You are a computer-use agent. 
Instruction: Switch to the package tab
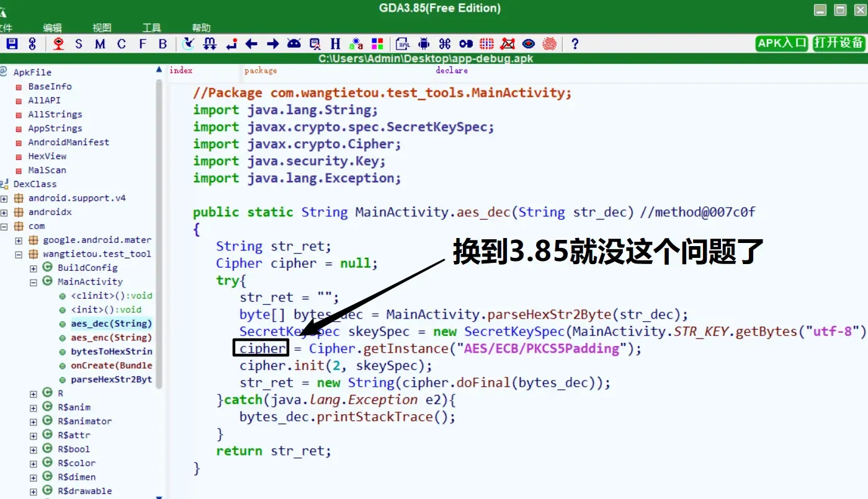click(x=260, y=71)
